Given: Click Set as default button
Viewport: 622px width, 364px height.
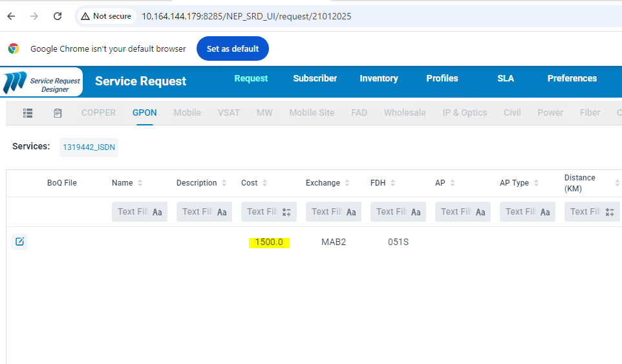Looking at the screenshot, I should [232, 48].
